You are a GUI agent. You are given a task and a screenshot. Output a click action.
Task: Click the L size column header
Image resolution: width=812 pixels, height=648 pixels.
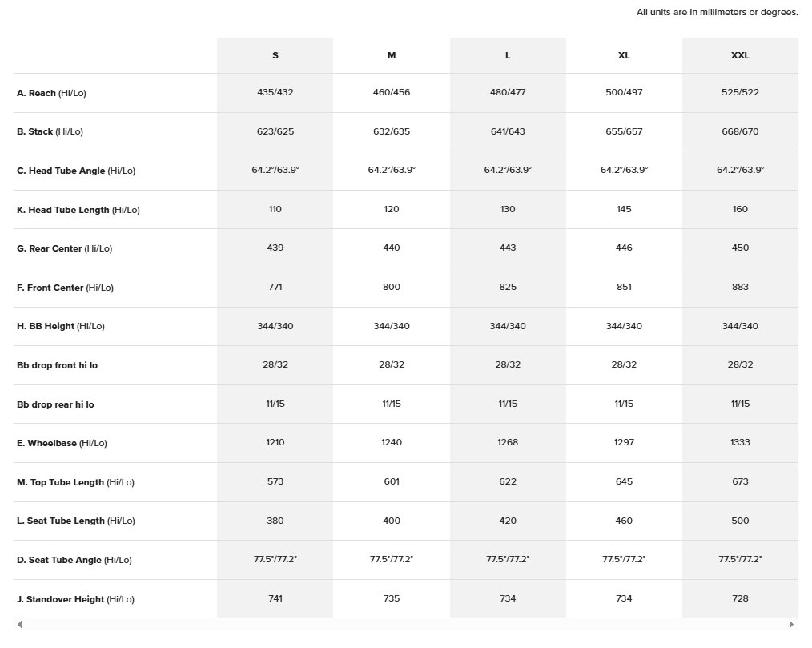coord(508,55)
